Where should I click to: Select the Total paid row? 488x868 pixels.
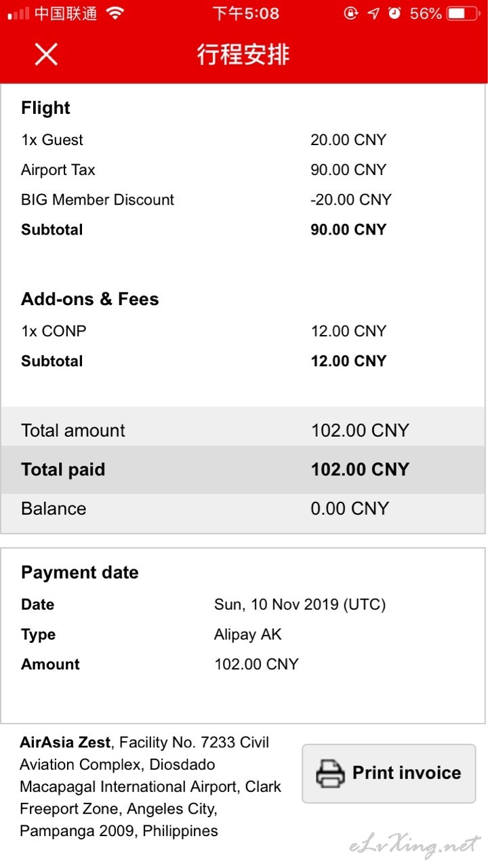(x=243, y=470)
